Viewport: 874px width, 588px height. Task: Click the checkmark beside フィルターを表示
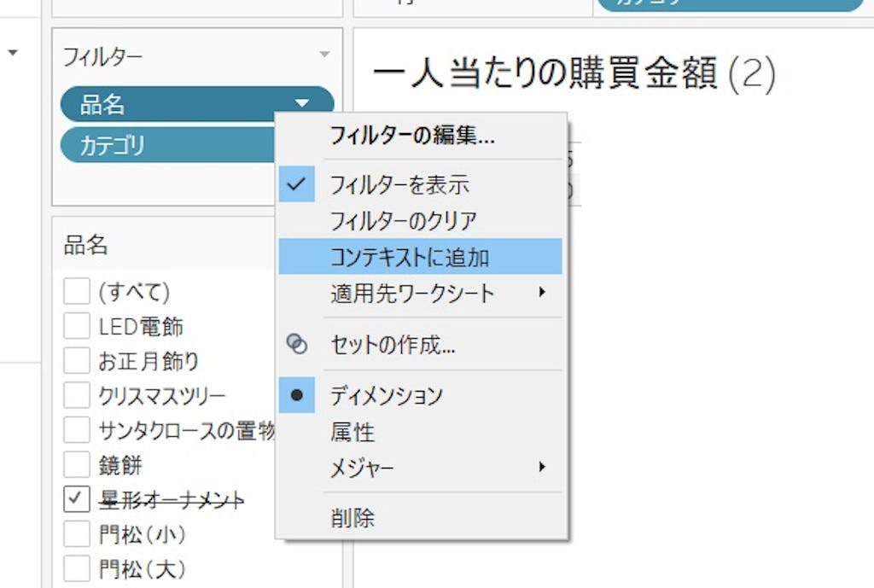tap(297, 184)
